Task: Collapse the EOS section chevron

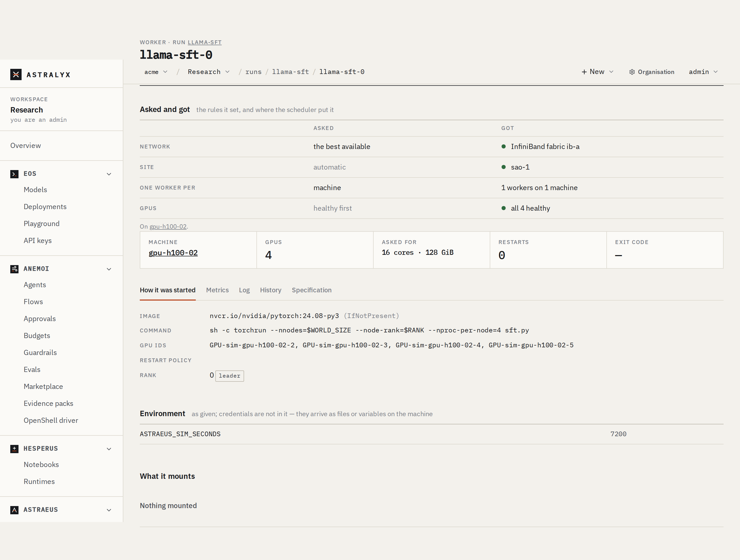Action: point(109,174)
